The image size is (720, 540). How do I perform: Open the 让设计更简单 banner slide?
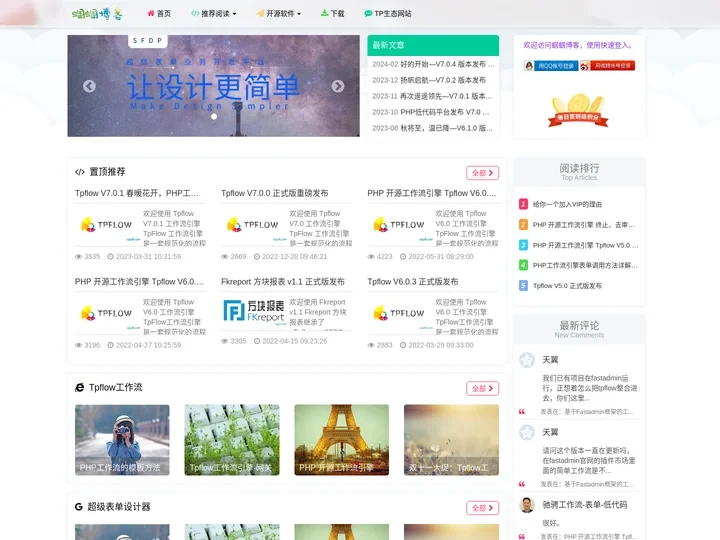click(x=214, y=86)
